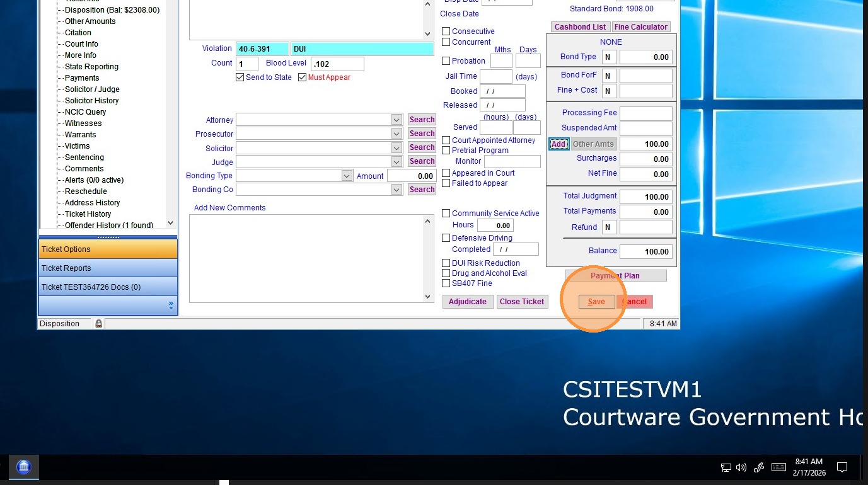Open the network status tray icon

tap(726, 467)
